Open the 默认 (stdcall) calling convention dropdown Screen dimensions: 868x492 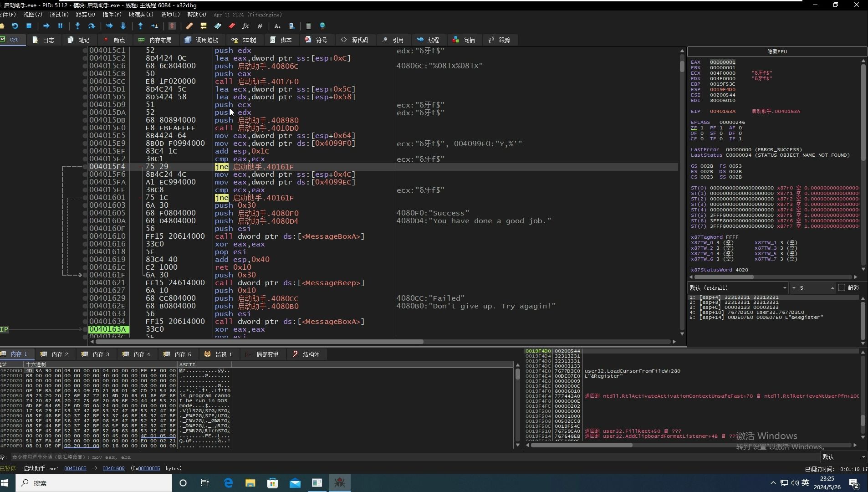point(738,287)
